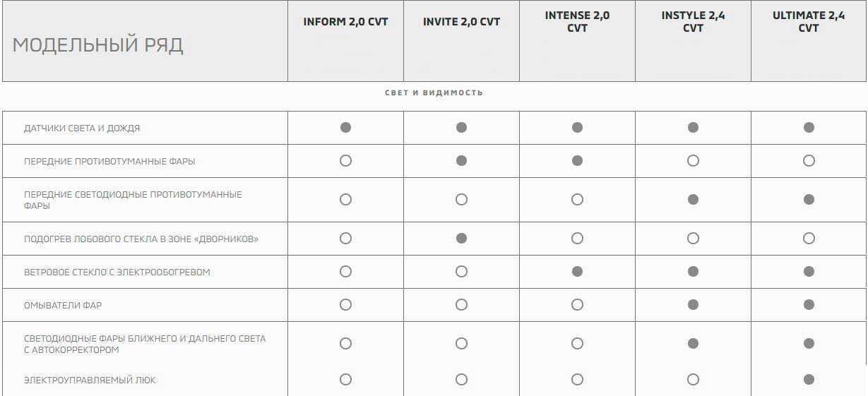Click filled LED headlights dot under INSTYLE
This screenshot has height=396, width=868.
[x=693, y=344]
